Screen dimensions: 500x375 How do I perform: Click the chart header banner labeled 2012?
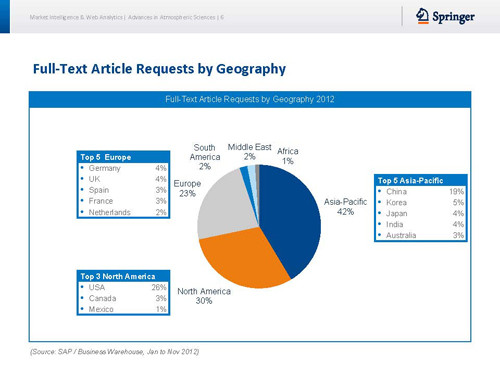tap(250, 99)
